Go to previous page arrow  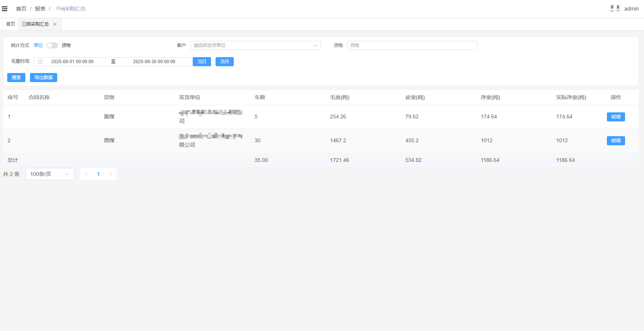(86, 174)
